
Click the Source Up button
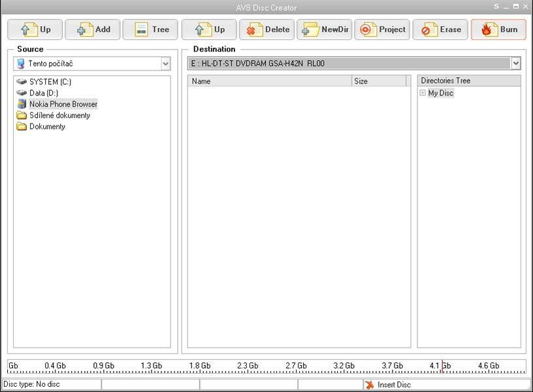coord(35,29)
